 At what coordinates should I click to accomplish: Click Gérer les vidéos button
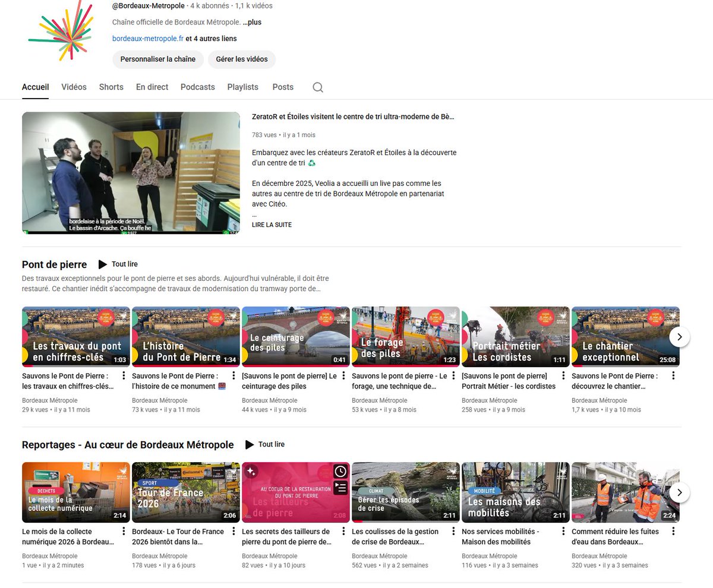pos(242,59)
